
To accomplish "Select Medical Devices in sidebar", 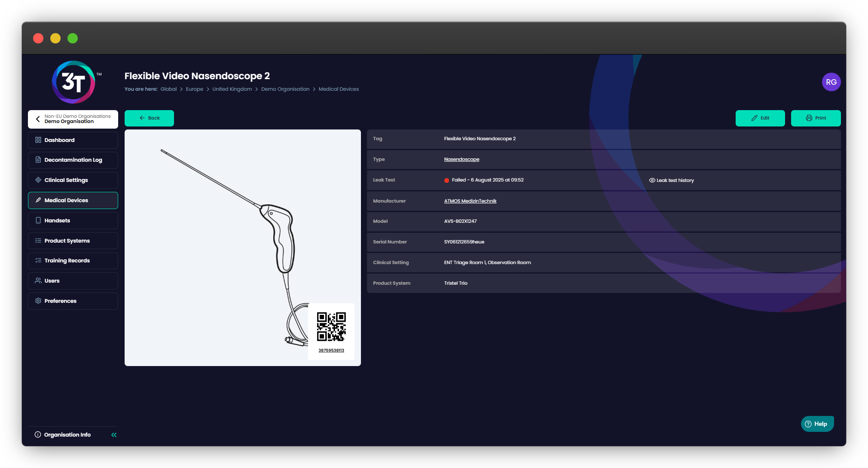I will [73, 200].
